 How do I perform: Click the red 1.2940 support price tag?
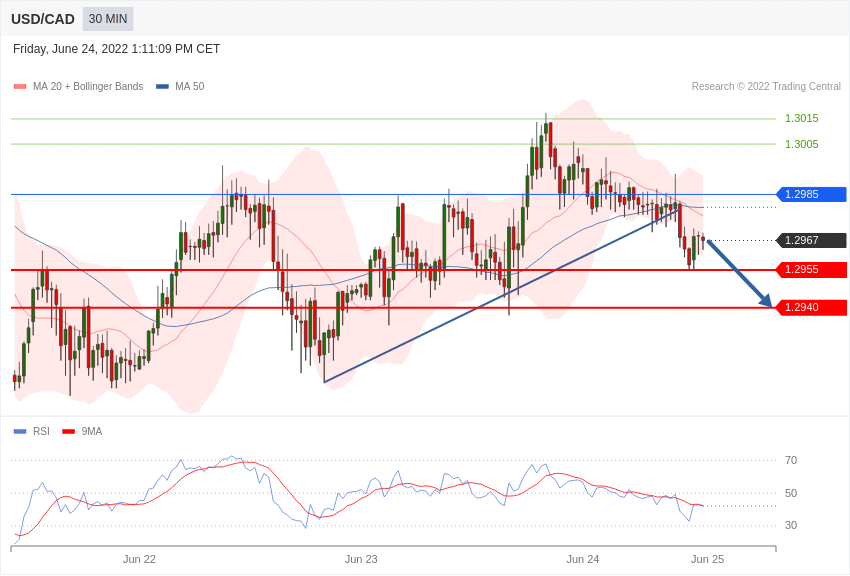pos(812,307)
